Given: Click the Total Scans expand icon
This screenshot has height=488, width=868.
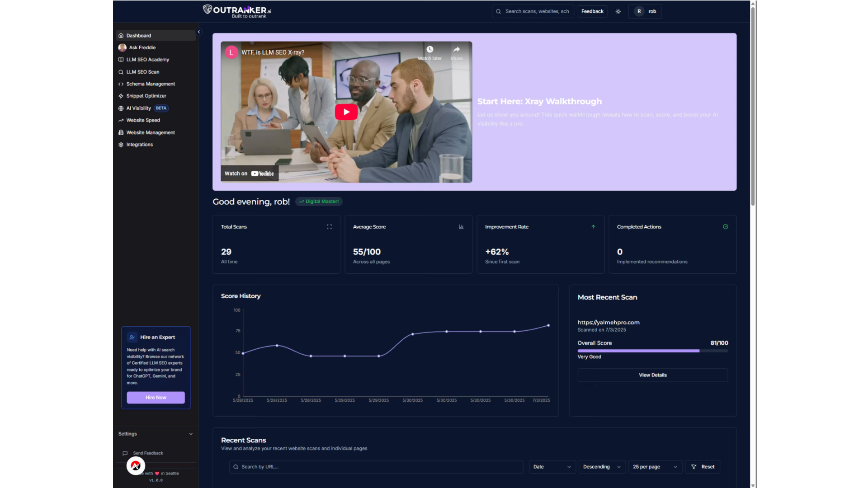Looking at the screenshot, I should pos(329,227).
